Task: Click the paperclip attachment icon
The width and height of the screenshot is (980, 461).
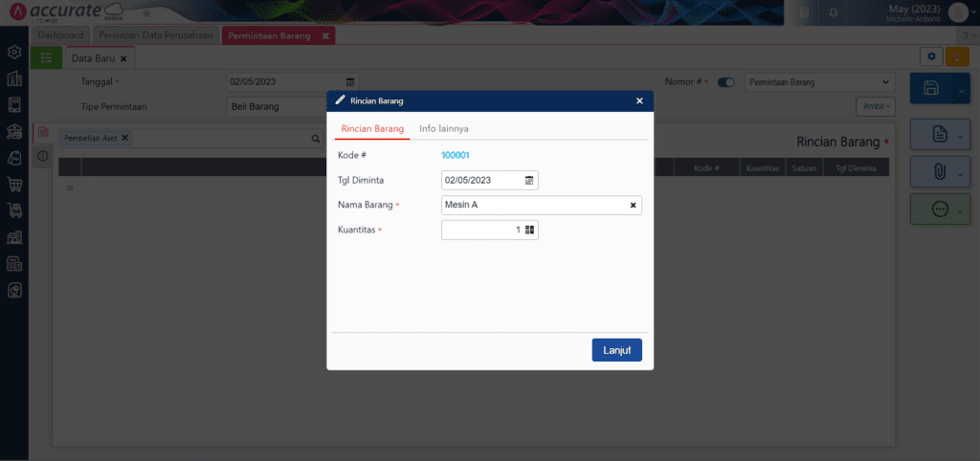Action: (x=940, y=172)
